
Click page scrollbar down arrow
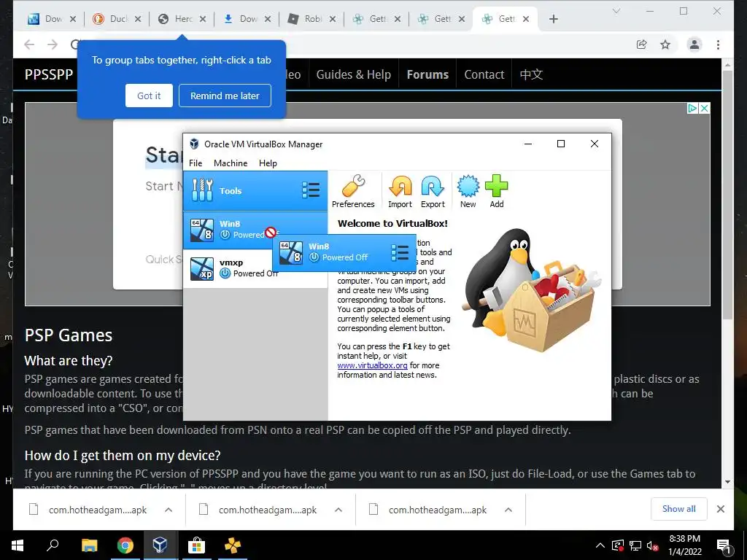[727, 482]
